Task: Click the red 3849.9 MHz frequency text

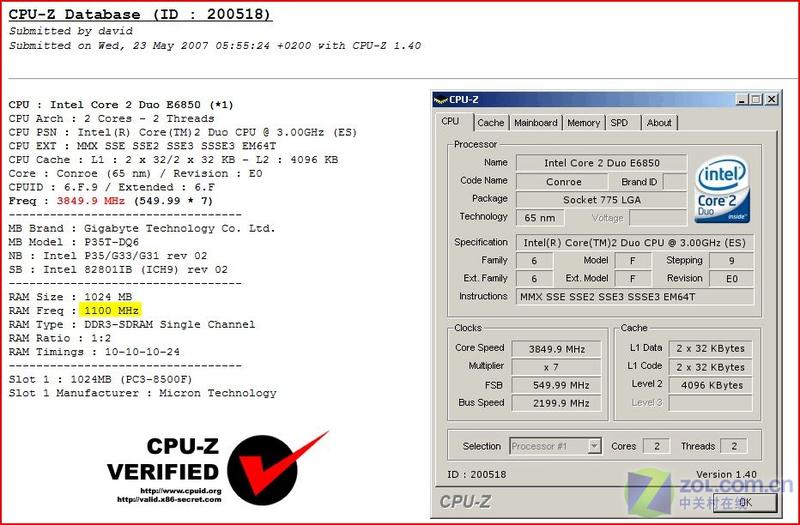Action: [90, 201]
